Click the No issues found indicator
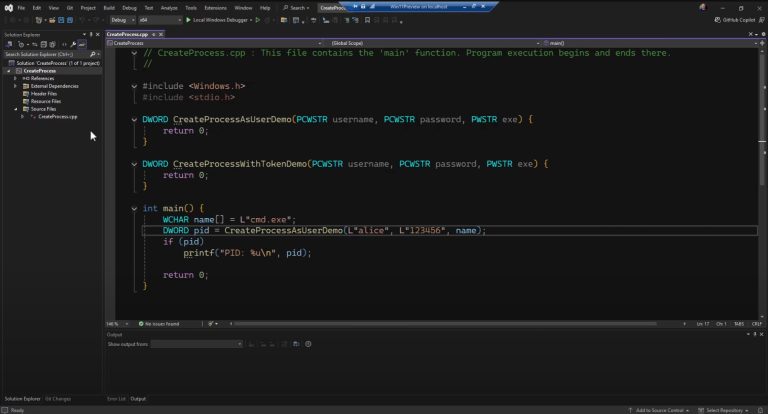 (160, 324)
